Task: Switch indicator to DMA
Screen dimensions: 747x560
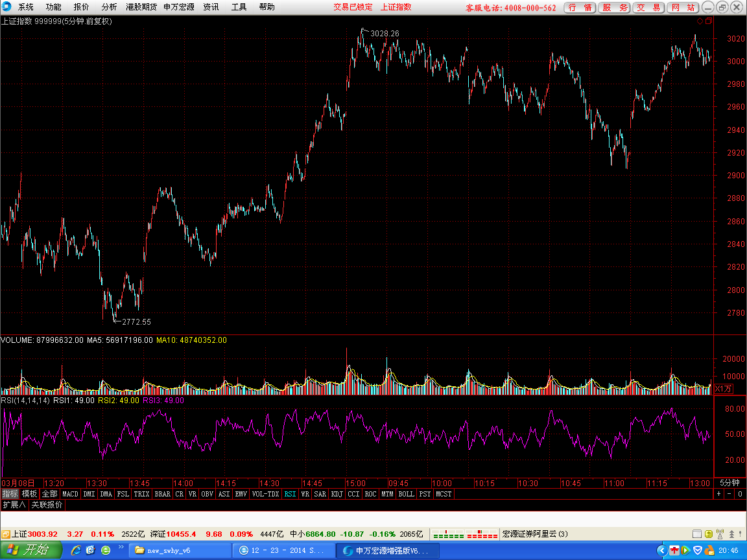Action: click(106, 495)
